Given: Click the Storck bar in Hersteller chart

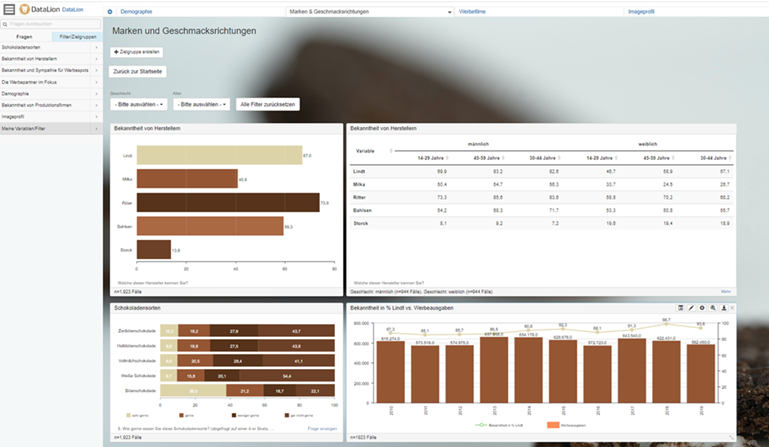Looking at the screenshot, I should click(154, 250).
